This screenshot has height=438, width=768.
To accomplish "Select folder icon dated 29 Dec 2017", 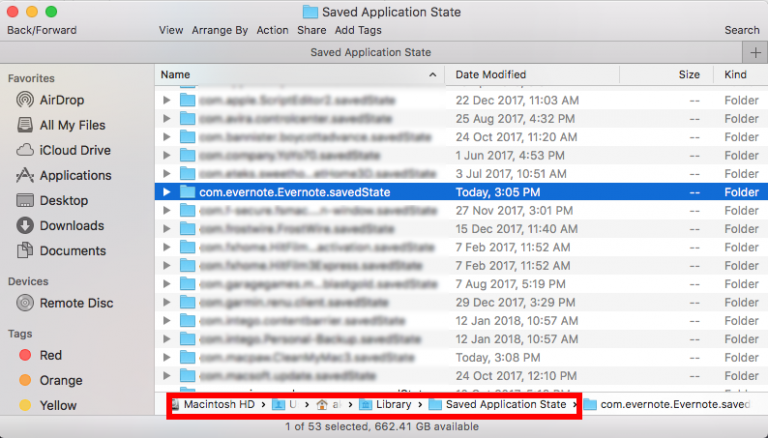I will point(188,302).
